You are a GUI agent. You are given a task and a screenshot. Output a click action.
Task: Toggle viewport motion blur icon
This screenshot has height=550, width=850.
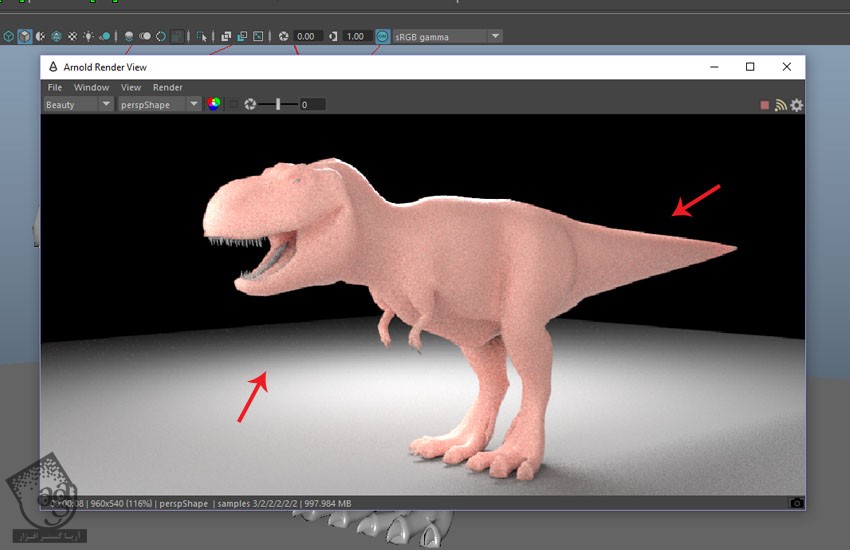pos(145,36)
